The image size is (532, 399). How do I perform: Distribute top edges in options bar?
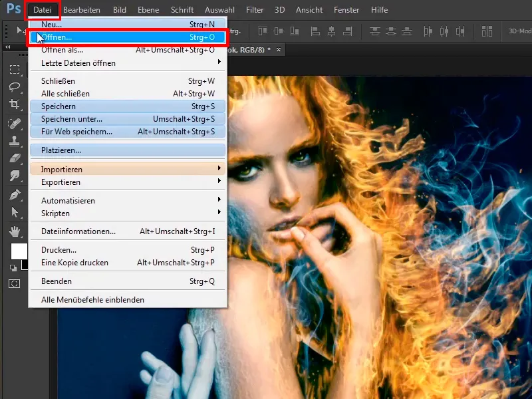(374, 31)
